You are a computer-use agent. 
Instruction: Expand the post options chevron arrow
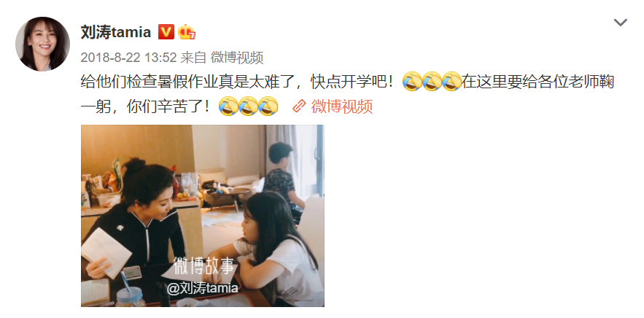tap(620, 22)
